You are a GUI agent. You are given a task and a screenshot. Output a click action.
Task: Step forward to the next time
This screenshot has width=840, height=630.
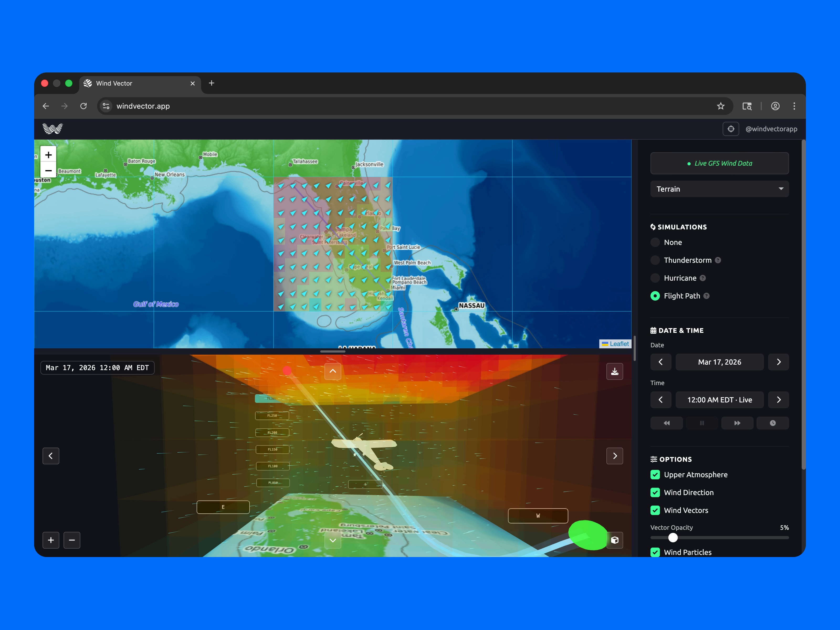coord(778,400)
